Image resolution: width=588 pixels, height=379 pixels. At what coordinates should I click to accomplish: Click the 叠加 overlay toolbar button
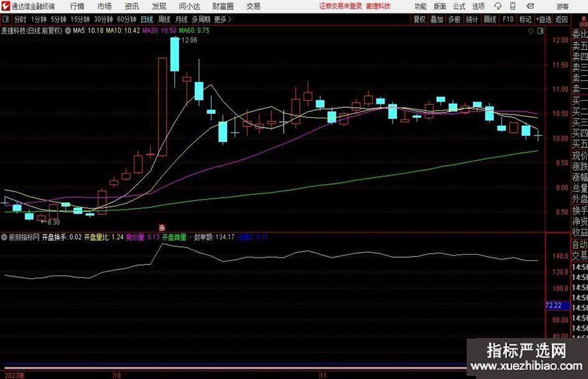437,19
